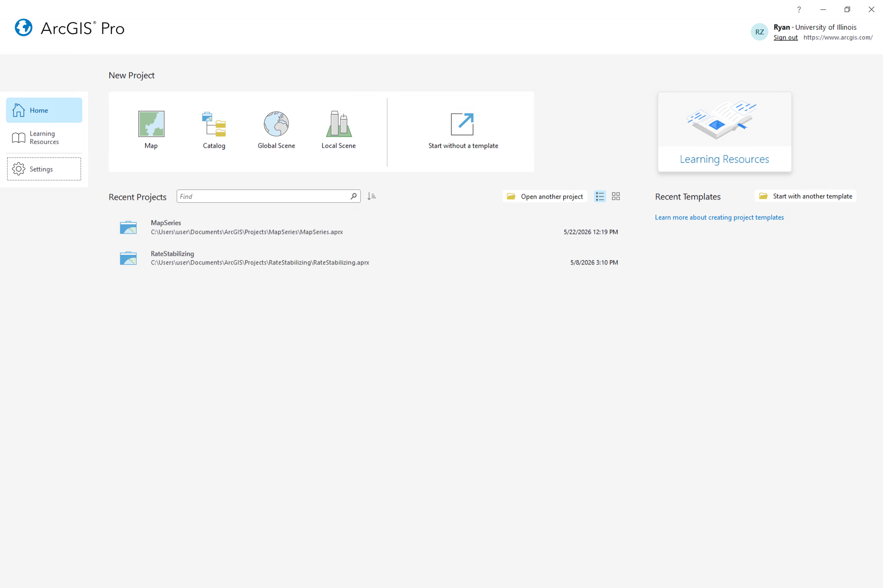Open Learn more about creating project templates

[719, 217]
